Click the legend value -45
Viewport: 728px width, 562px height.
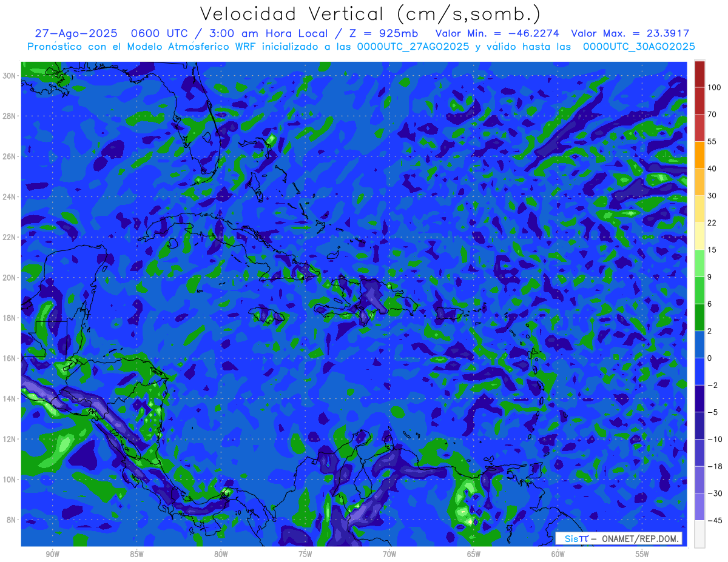point(714,520)
